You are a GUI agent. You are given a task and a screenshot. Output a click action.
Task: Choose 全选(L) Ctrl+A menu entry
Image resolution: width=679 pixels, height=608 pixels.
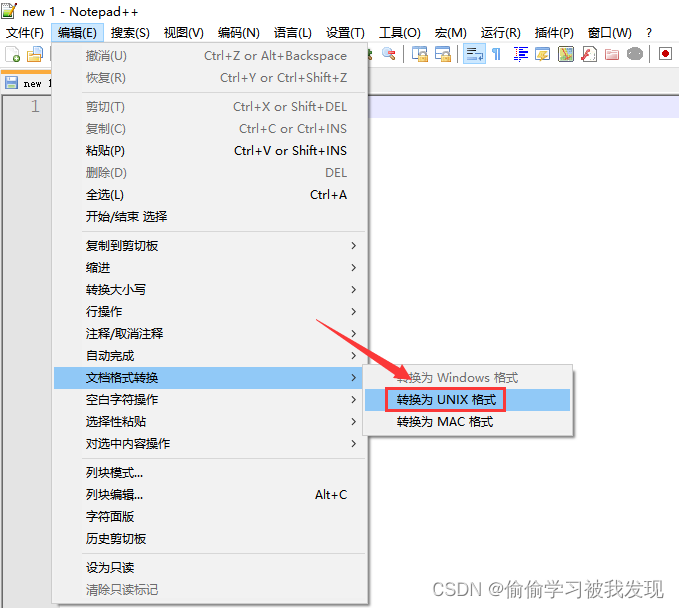[210, 195]
